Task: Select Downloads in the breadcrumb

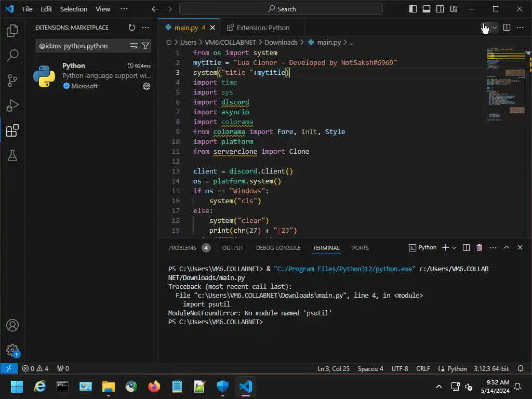Action: point(281,43)
